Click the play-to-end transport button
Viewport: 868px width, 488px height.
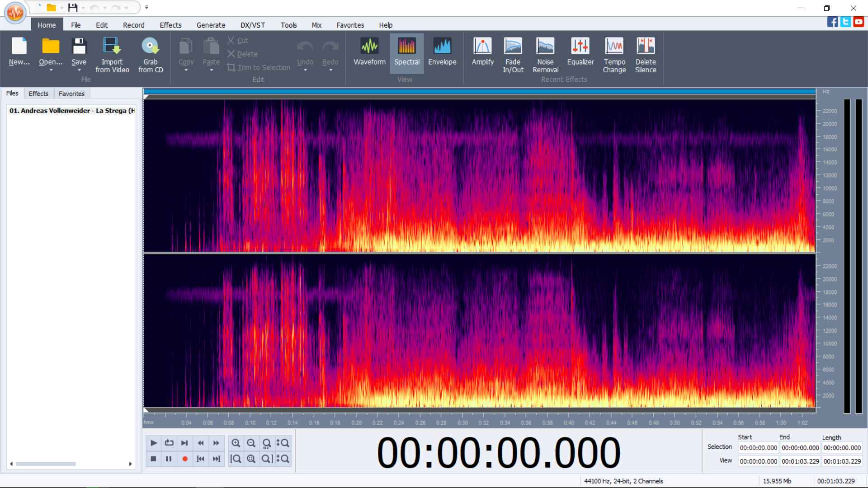coord(184,443)
